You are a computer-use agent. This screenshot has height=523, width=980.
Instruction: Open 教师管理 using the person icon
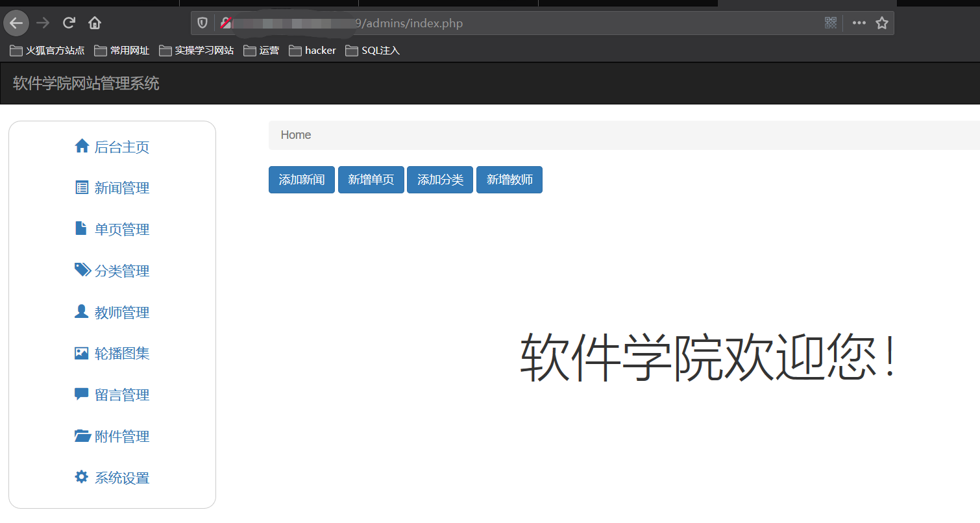pos(82,311)
